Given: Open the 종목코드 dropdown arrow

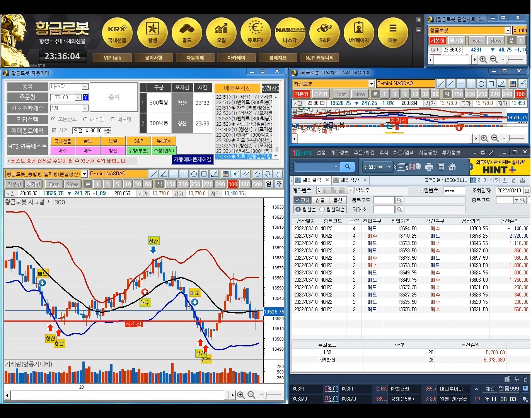Looking at the screenshot, I should point(516,200).
